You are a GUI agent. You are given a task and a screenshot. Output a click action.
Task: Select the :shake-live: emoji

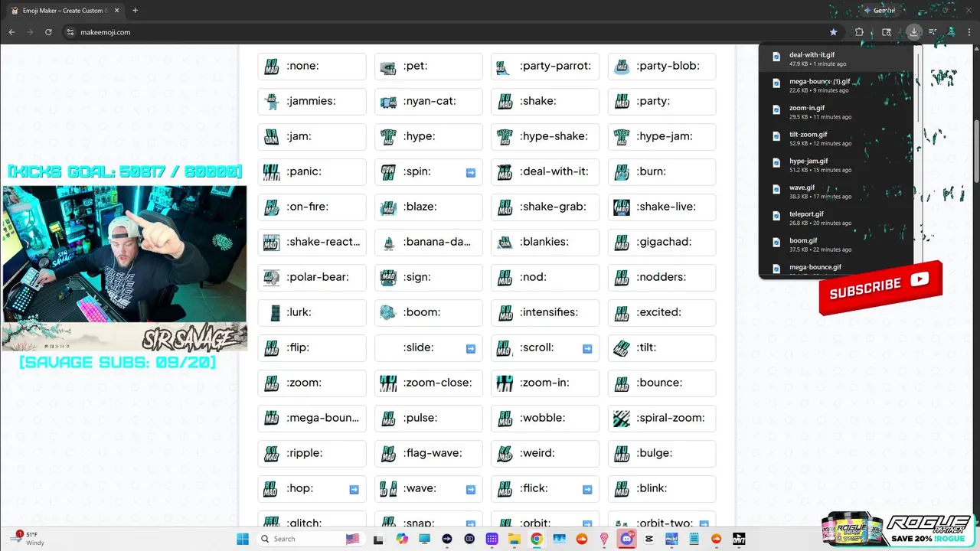(x=661, y=207)
